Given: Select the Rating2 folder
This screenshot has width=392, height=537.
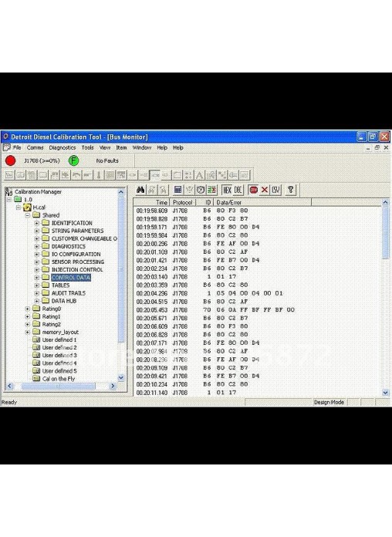Looking at the screenshot, I should pos(51,324).
